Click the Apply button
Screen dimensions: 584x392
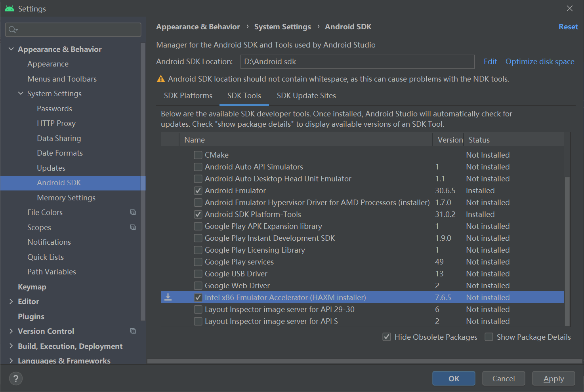(553, 379)
